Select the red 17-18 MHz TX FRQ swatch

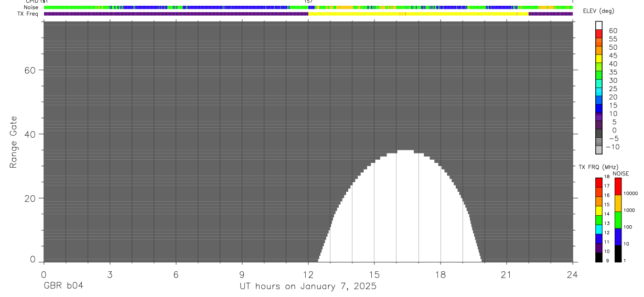[599, 182]
